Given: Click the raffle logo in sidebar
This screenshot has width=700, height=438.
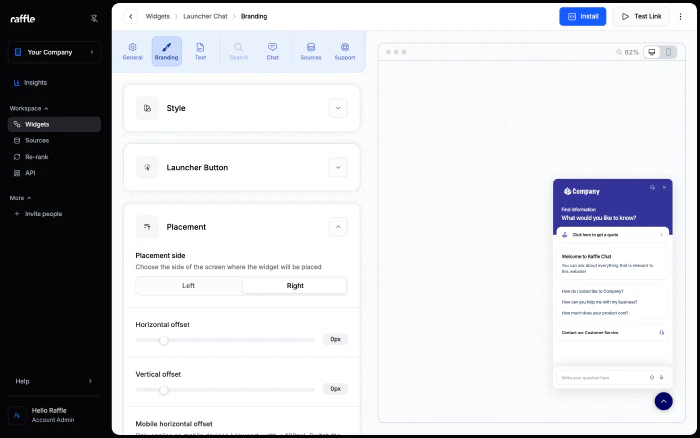Looking at the screenshot, I should pos(22,19).
